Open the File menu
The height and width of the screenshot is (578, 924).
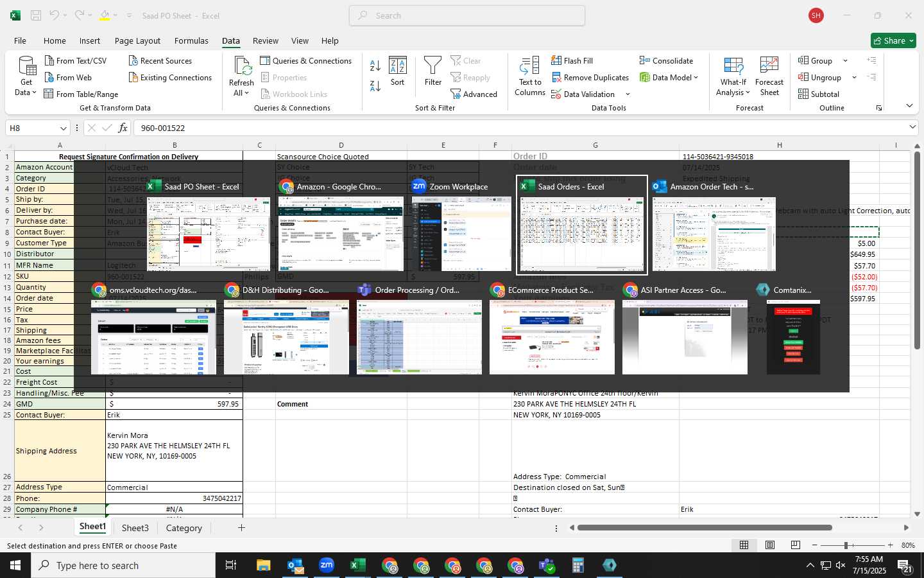pyautogui.click(x=20, y=40)
